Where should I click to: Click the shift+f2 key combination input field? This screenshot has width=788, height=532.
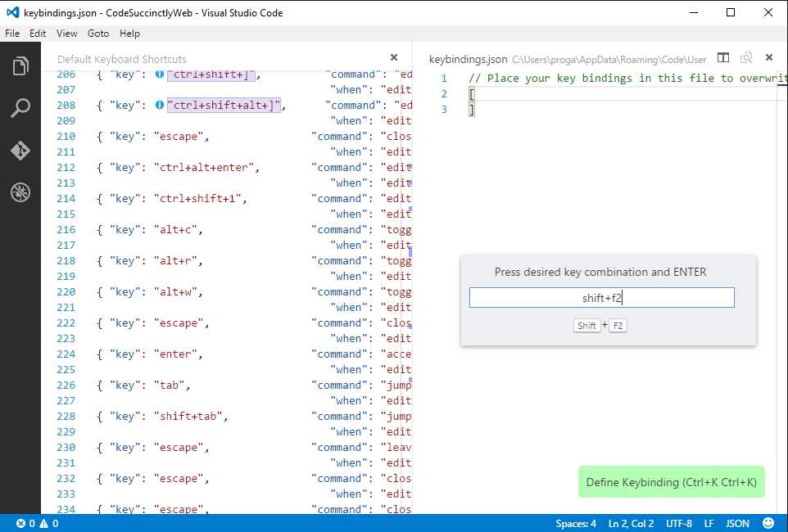[601, 297]
